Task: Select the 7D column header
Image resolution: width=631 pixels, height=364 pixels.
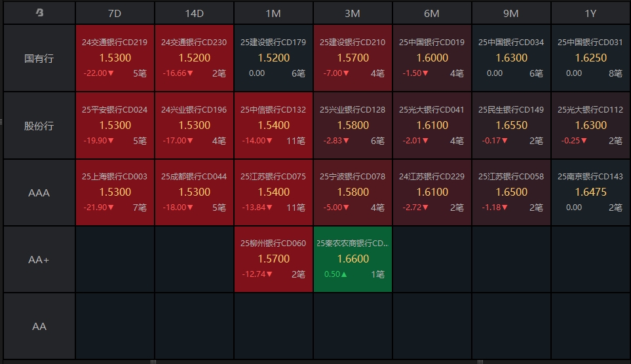Action: (x=115, y=13)
